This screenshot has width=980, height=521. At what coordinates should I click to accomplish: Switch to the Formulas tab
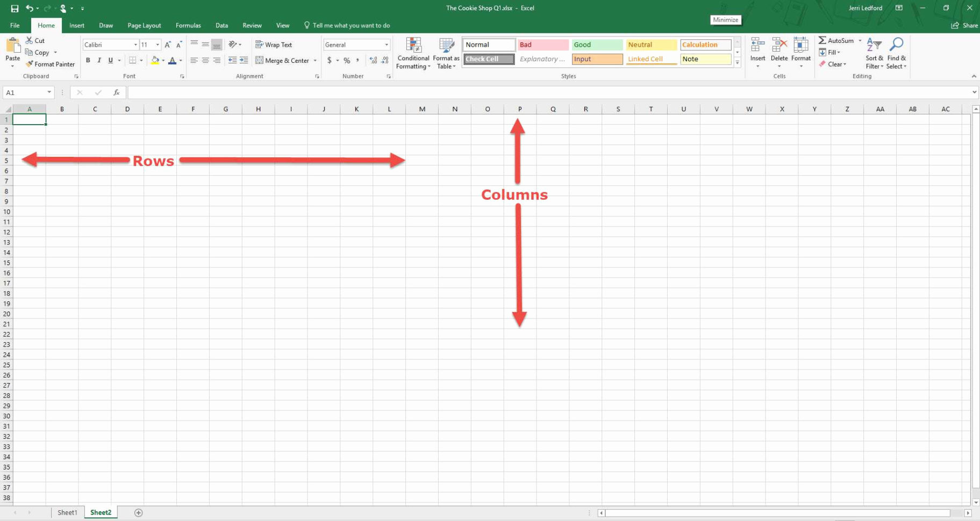(x=188, y=26)
